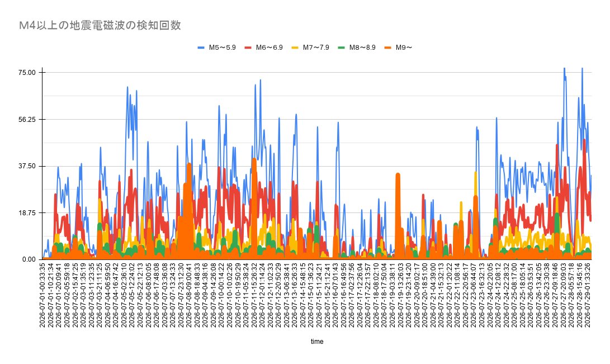610x364 pixels.
Task: Click x-axis label '2026-07-10-10:02:26'
Action: click(x=230, y=295)
